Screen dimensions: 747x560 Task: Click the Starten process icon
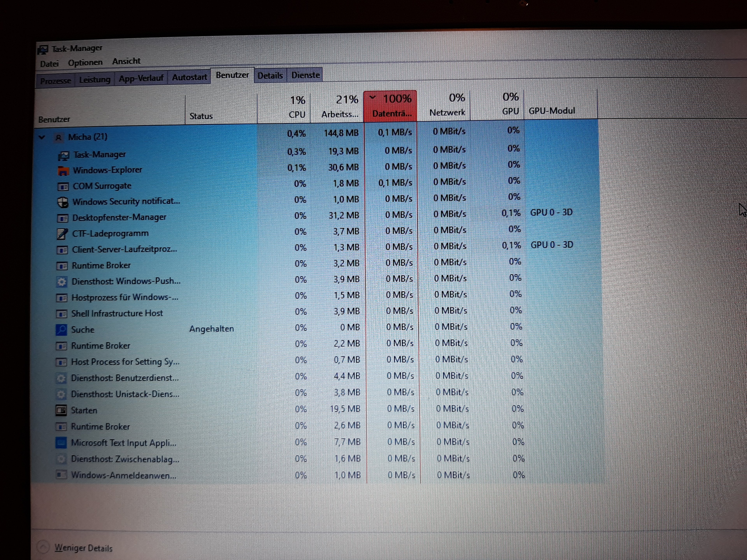tap(61, 410)
